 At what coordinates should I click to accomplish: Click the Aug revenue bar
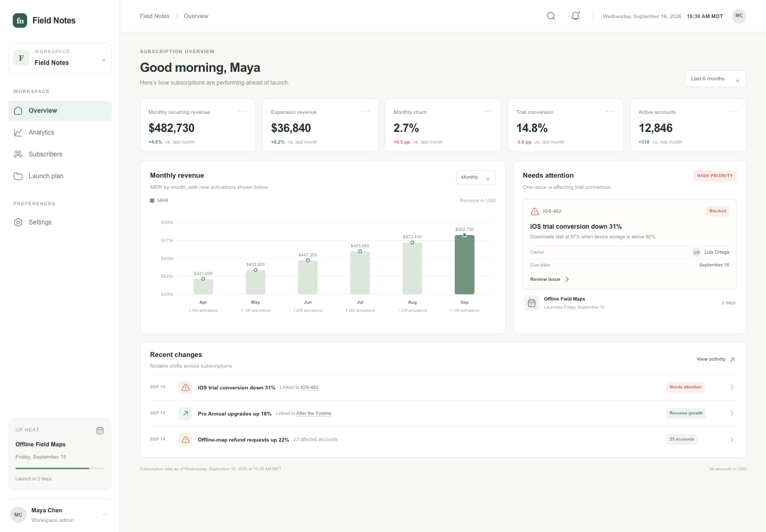412,268
